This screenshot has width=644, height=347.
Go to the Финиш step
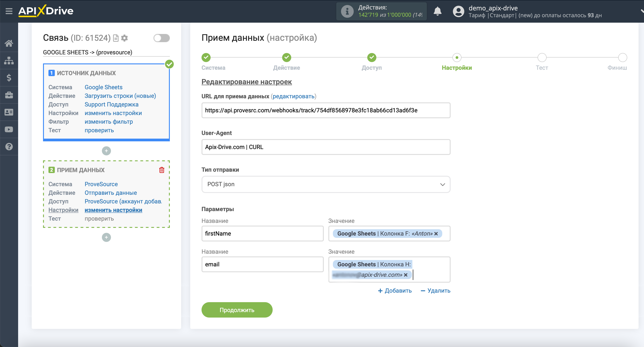tap(622, 58)
